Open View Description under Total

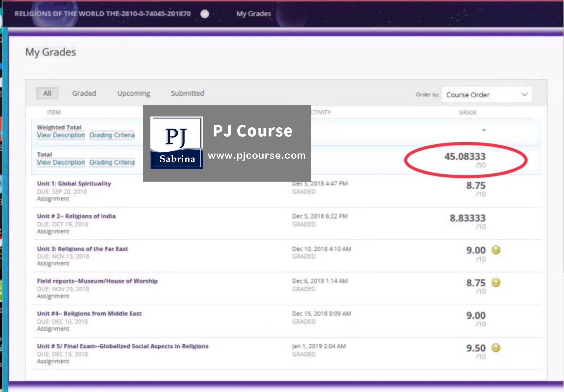61,163
